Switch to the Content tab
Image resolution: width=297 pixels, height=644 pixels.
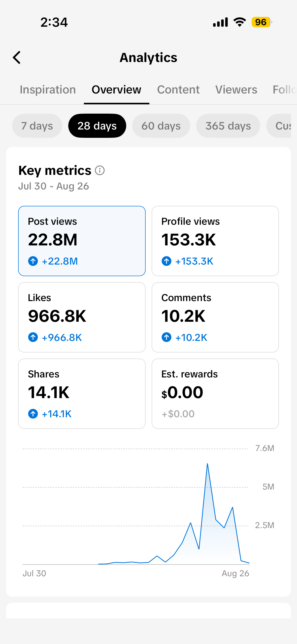178,90
